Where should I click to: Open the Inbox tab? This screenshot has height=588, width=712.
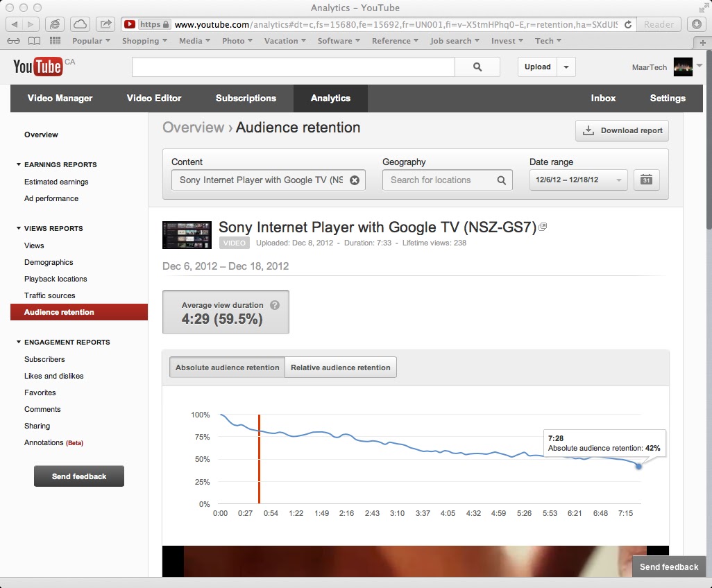[603, 98]
